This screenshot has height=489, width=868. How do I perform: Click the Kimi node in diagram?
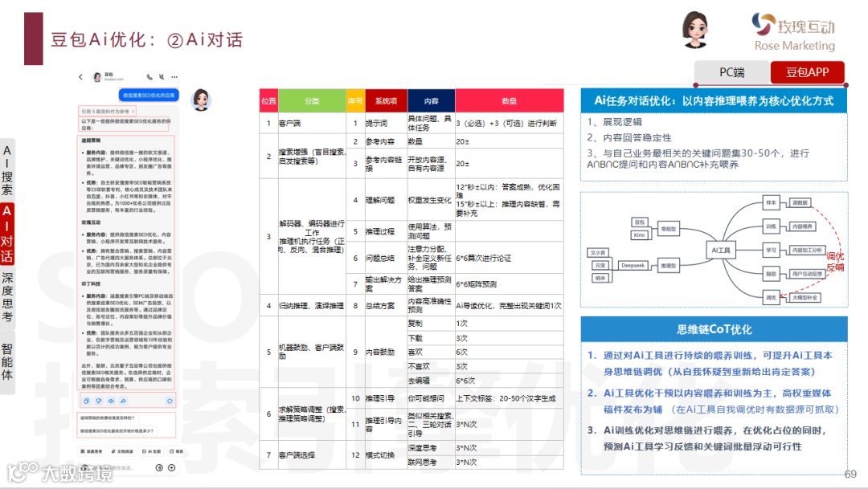tap(640, 234)
